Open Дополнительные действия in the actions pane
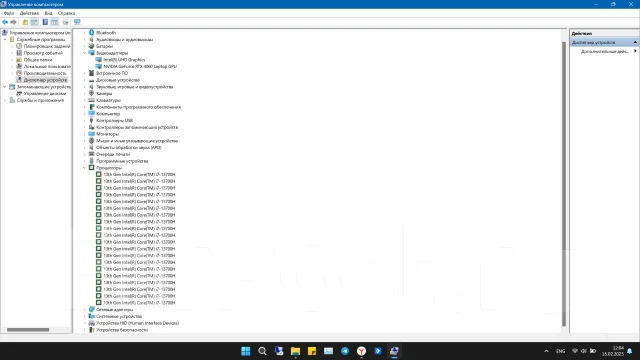 coord(605,51)
